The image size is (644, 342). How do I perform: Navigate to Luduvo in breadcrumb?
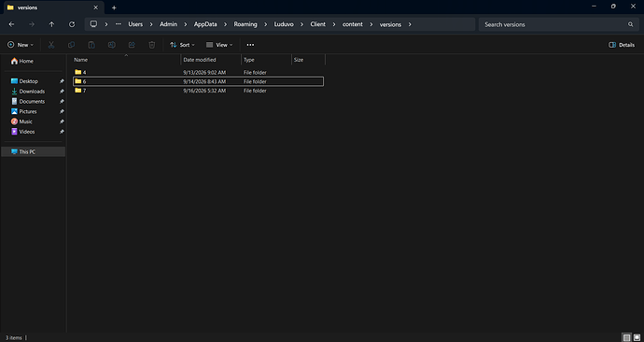(x=284, y=24)
